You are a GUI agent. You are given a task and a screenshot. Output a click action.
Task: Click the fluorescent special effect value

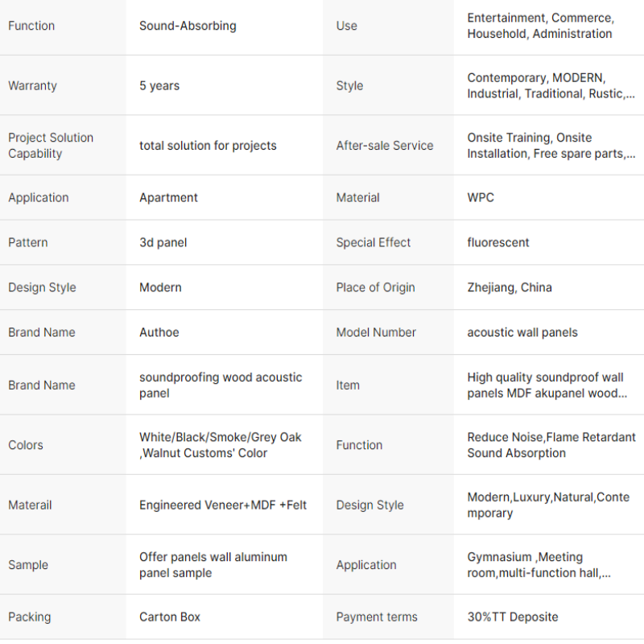point(498,243)
